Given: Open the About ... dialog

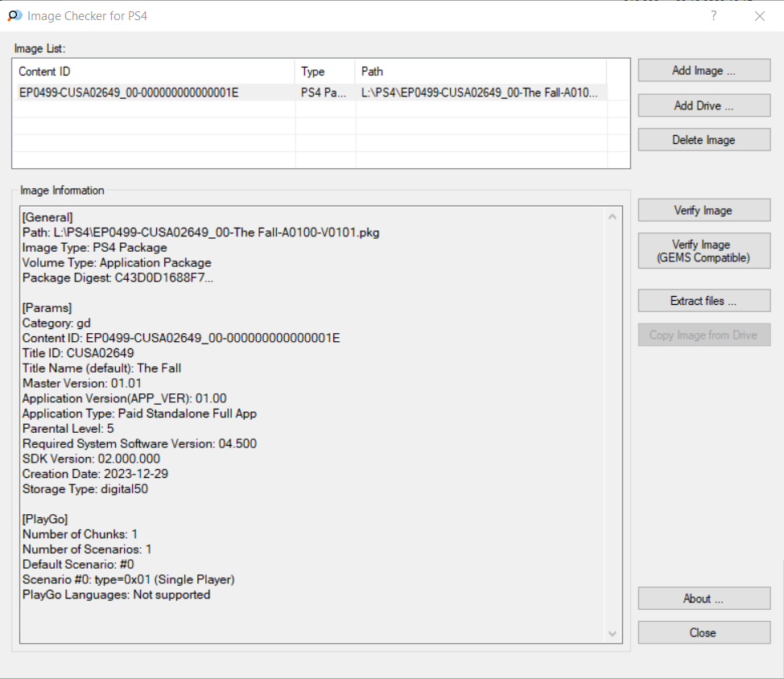Looking at the screenshot, I should [x=704, y=599].
